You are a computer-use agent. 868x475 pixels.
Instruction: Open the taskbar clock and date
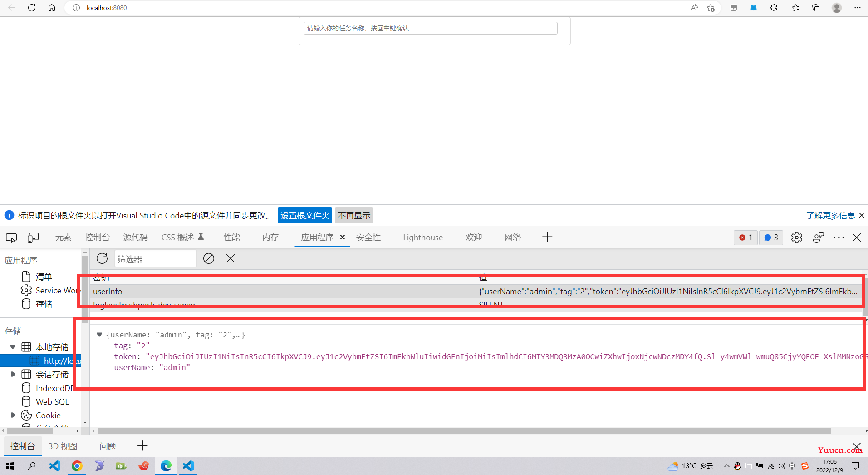tap(829, 466)
